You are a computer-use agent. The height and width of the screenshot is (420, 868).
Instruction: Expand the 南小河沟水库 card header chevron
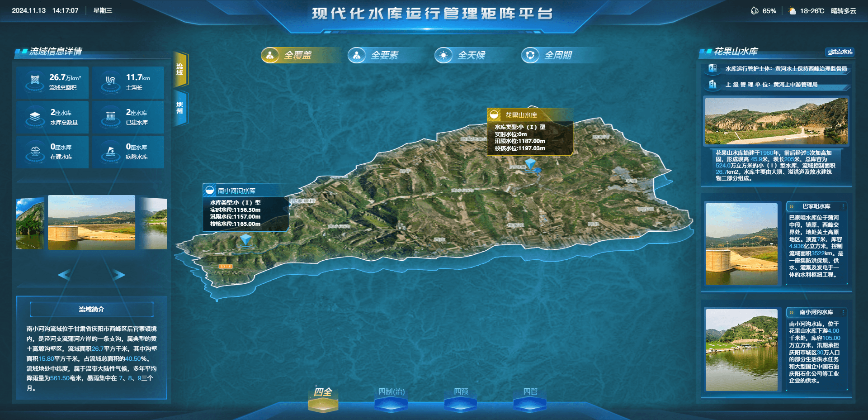792,312
